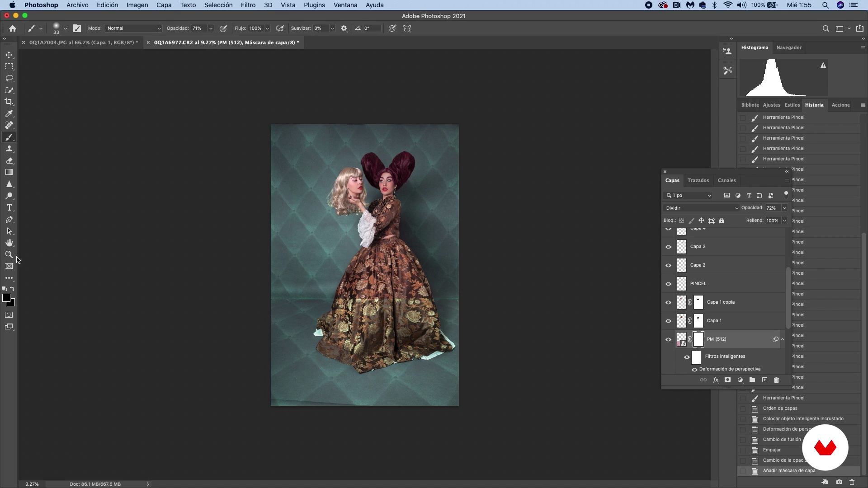The height and width of the screenshot is (488, 868).
Task: Toggle Filtros inteligentes visibility
Action: [x=687, y=357]
